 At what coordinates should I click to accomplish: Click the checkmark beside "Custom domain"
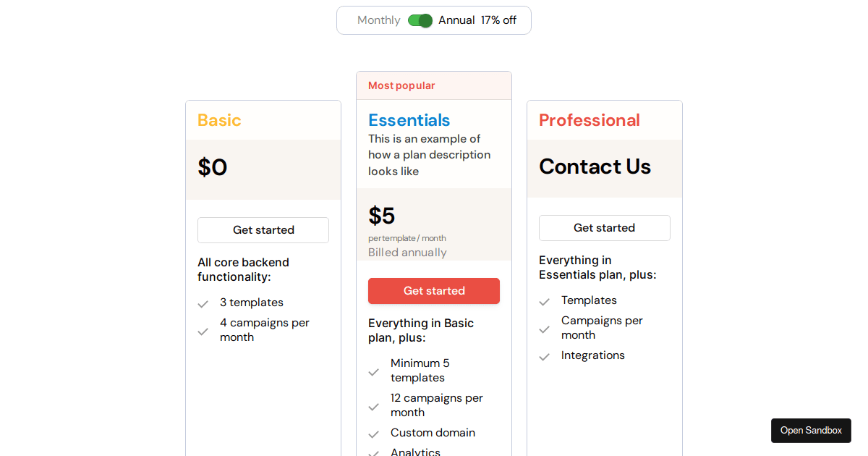point(374,433)
